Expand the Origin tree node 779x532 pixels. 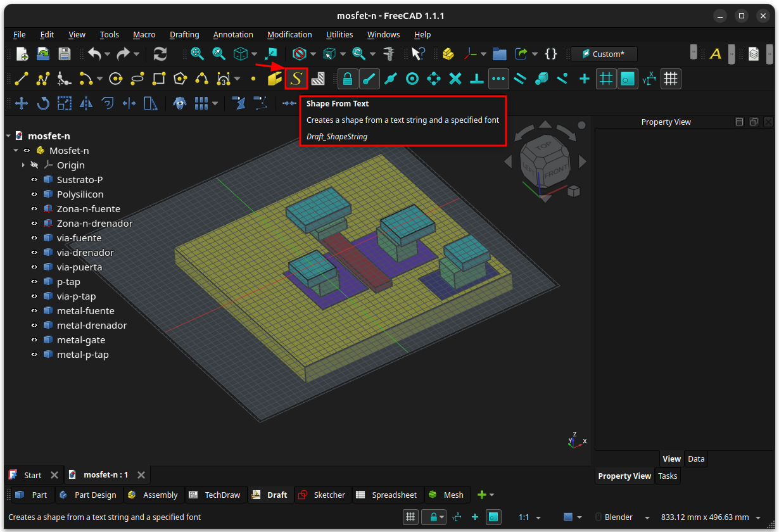(x=23, y=165)
